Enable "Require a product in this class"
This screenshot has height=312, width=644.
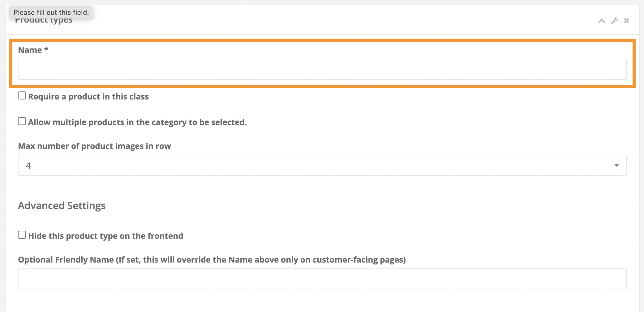point(22,96)
